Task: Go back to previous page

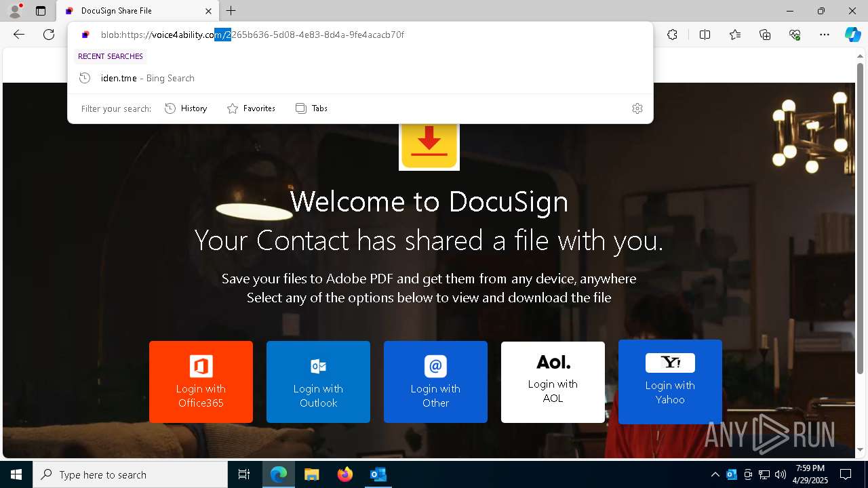Action: click(x=19, y=35)
